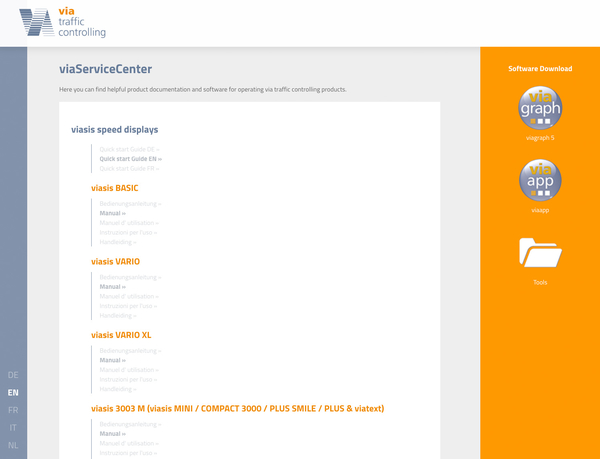The height and width of the screenshot is (459, 600).
Task: Open viasis VARIO Handleiding link
Action: coord(118,315)
